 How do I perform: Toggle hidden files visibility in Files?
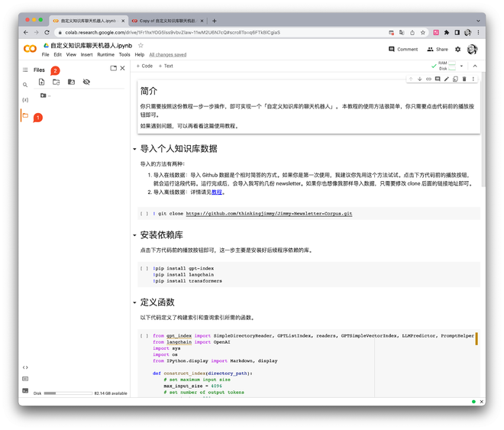pyautogui.click(x=86, y=82)
